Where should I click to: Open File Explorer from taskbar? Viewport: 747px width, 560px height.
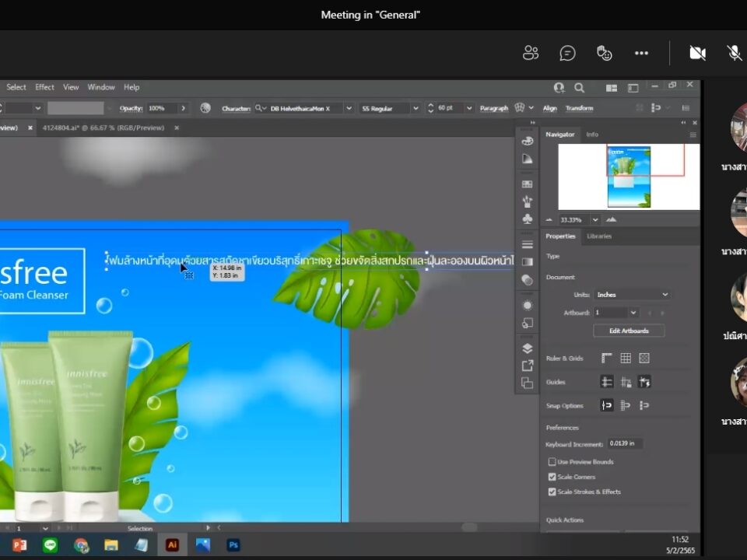coord(111,544)
